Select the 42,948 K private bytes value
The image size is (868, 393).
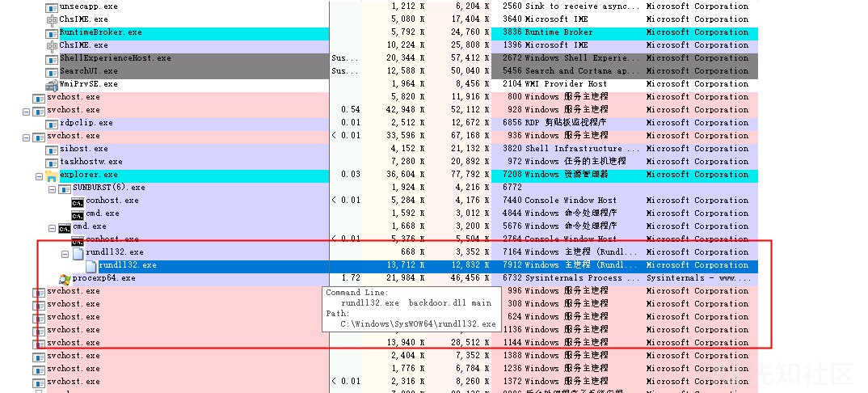(405, 110)
